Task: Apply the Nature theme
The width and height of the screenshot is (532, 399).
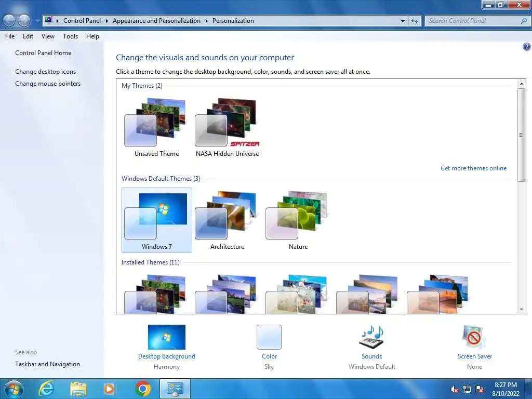Action: click(298, 220)
